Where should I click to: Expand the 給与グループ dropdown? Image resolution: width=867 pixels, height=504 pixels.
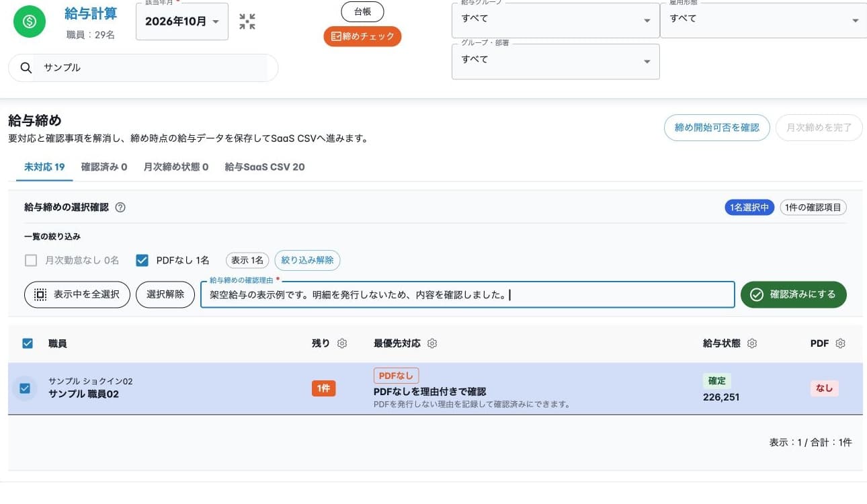click(555, 19)
